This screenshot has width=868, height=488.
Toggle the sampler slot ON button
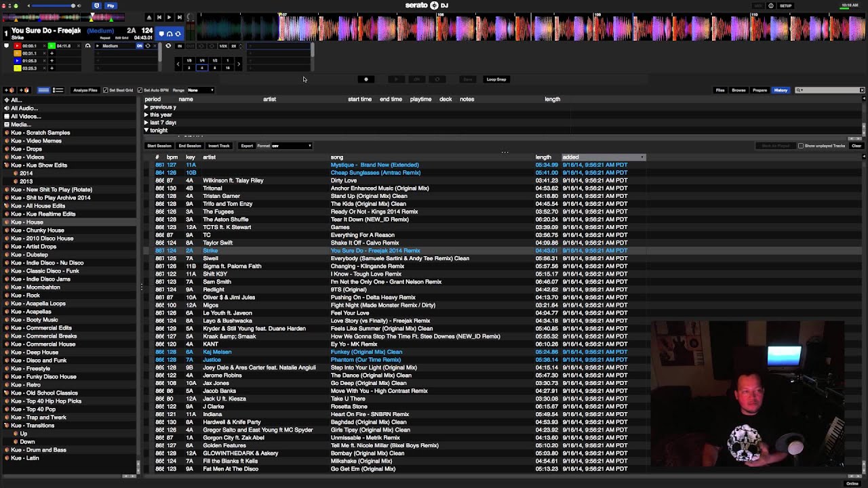point(140,46)
